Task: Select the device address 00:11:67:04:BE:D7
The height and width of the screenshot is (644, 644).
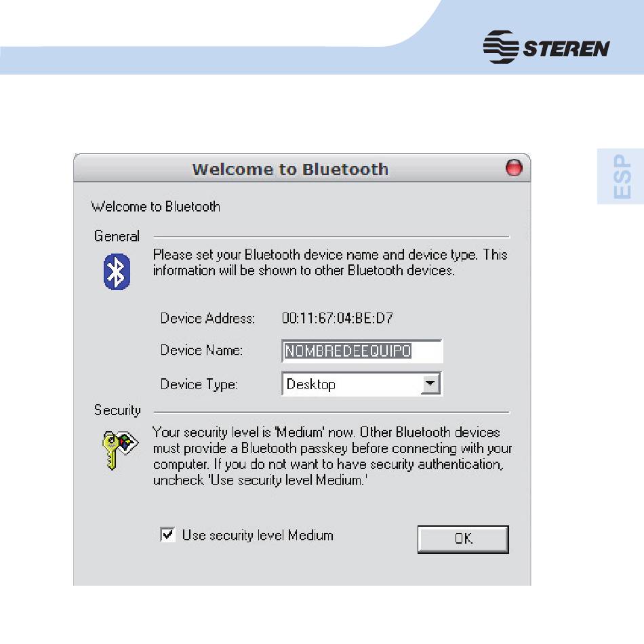Action: pos(337,318)
